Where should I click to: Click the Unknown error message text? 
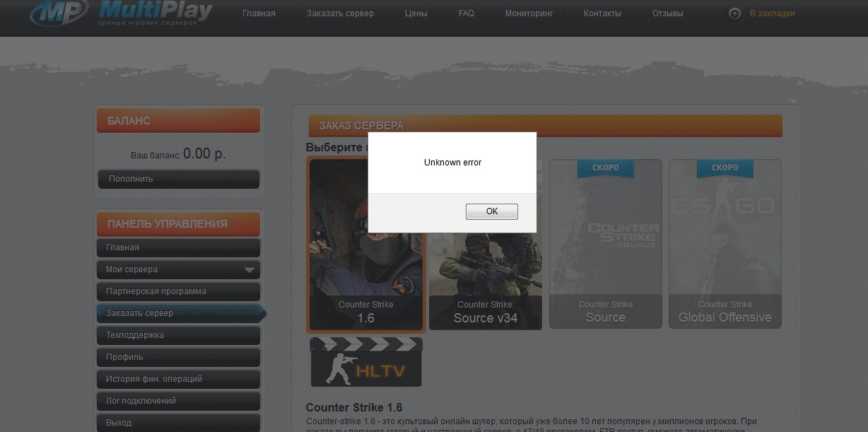[x=452, y=163]
